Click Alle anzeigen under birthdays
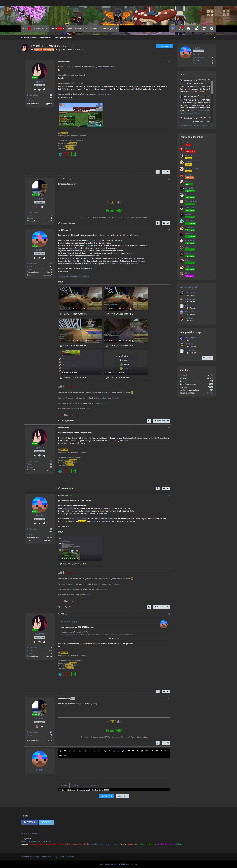The width and height of the screenshot is (237, 868). [207, 358]
